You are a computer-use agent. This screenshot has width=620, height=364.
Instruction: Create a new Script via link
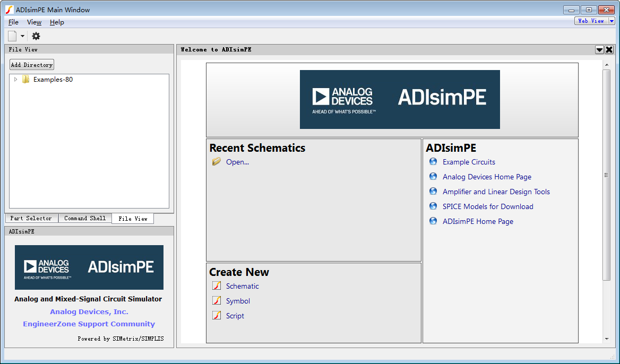point(235,316)
